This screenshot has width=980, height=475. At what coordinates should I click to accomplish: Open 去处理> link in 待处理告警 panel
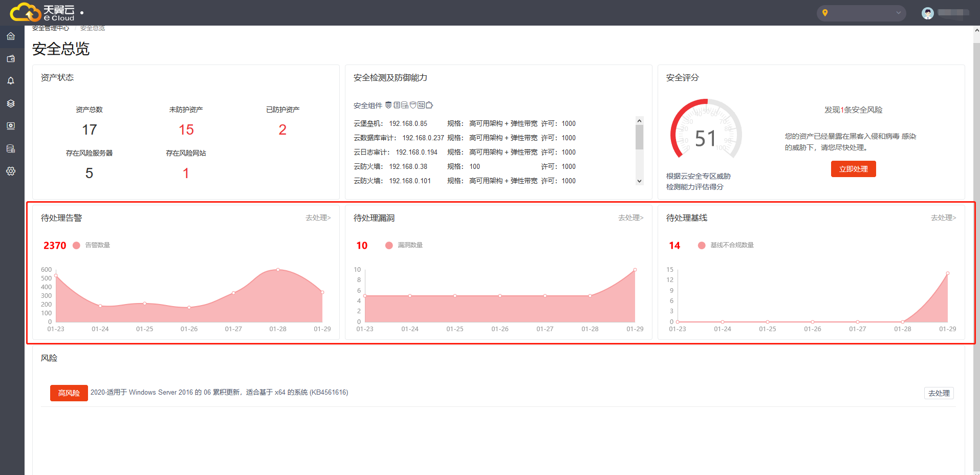[x=318, y=218]
